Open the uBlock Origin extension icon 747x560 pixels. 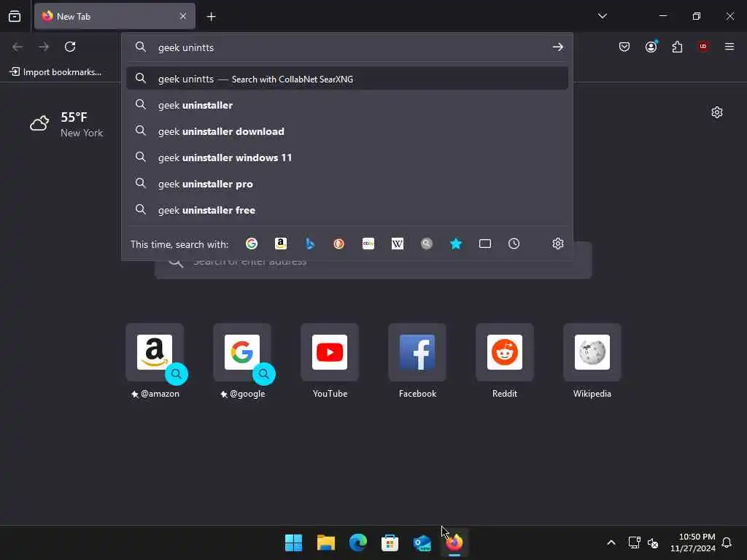click(x=703, y=47)
